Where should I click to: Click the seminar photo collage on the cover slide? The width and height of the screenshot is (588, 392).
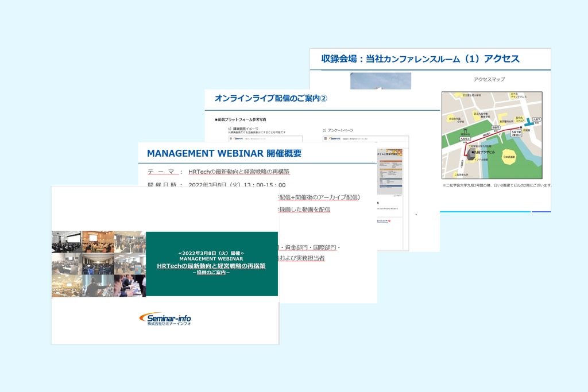pyautogui.click(x=99, y=264)
